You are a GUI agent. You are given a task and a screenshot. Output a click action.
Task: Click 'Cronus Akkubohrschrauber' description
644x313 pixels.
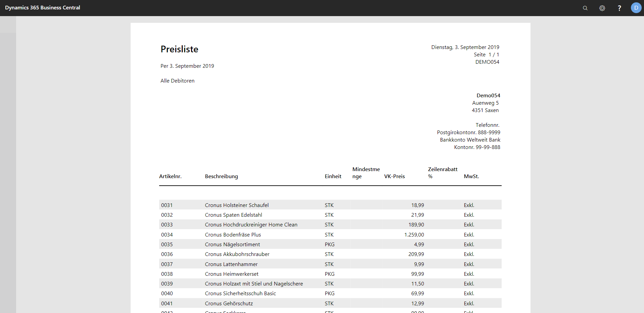237,254
